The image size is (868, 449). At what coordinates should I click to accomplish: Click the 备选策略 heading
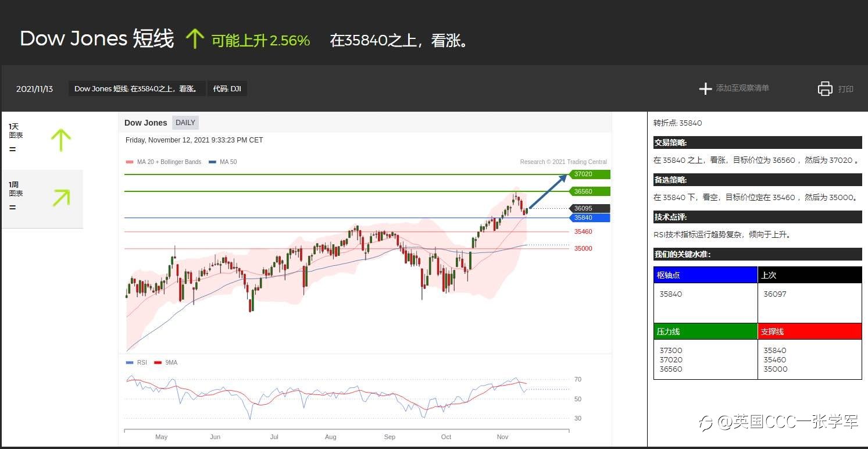coord(758,180)
